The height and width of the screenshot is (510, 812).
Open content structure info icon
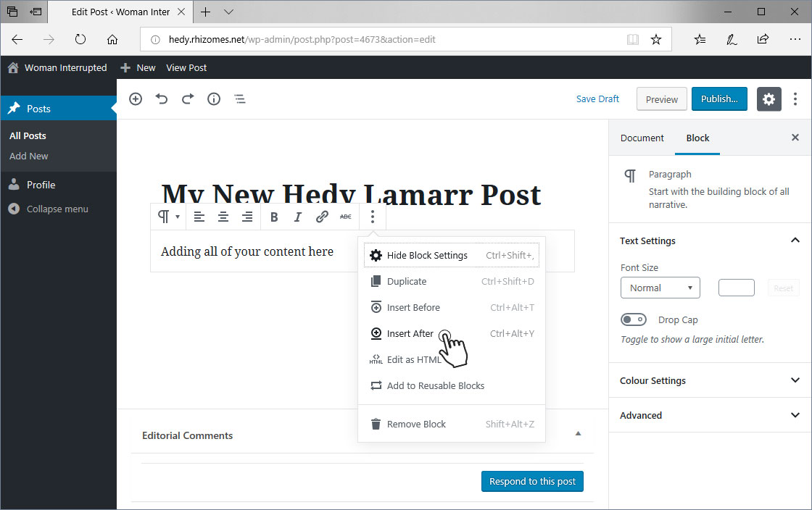click(214, 99)
